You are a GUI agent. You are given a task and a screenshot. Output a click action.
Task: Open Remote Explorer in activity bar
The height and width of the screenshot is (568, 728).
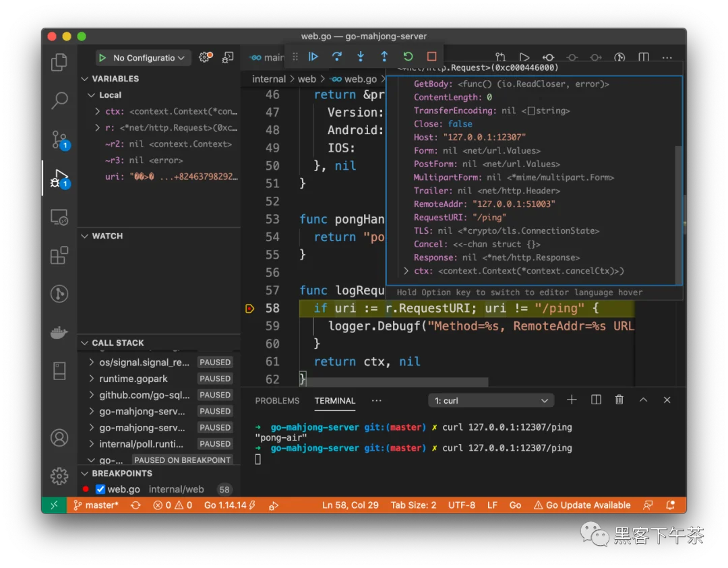(59, 217)
